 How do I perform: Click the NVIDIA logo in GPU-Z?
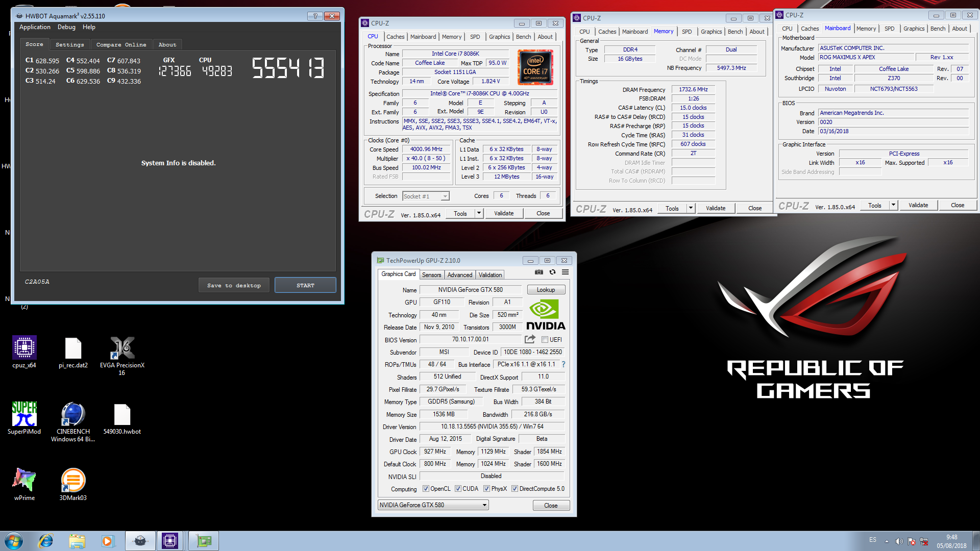[x=545, y=314]
